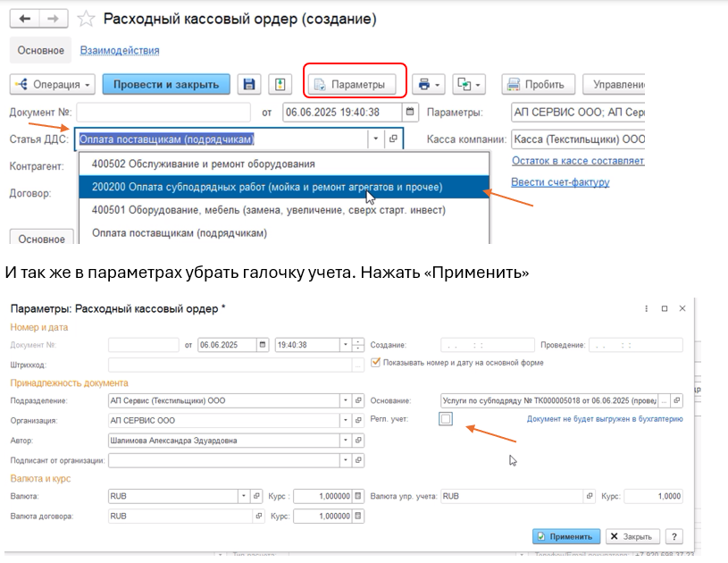
Task: Click the favorites star next to the title
Action: (86, 19)
